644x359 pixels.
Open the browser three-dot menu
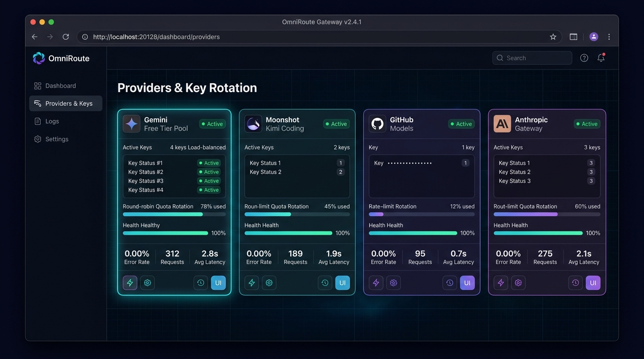pyautogui.click(x=609, y=37)
